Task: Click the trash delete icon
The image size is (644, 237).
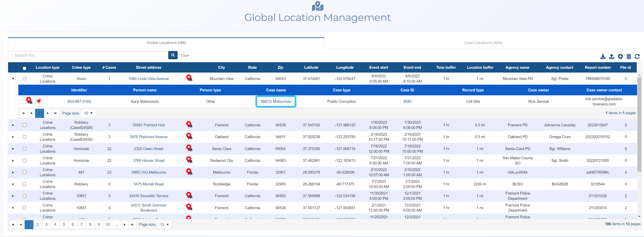Action: pos(629,56)
